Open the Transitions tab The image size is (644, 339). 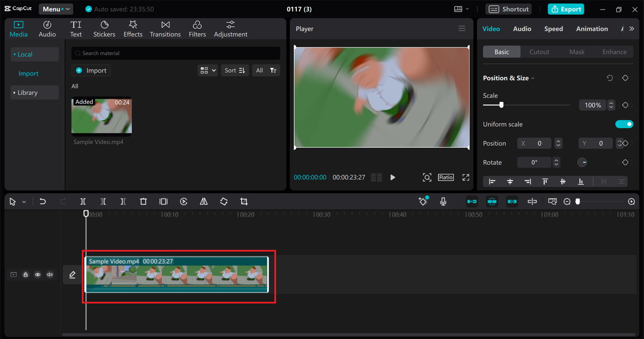(165, 29)
